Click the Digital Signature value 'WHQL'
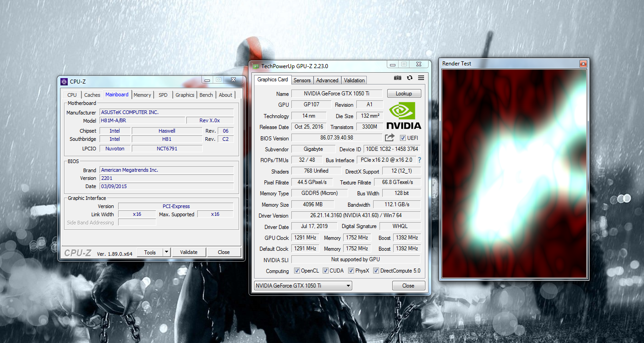This screenshot has width=644, height=343. coord(400,226)
